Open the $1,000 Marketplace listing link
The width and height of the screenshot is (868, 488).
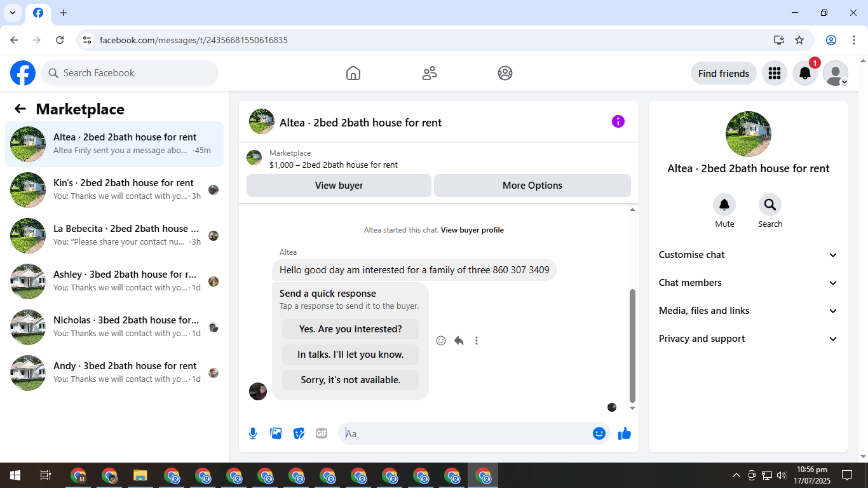[x=334, y=165]
